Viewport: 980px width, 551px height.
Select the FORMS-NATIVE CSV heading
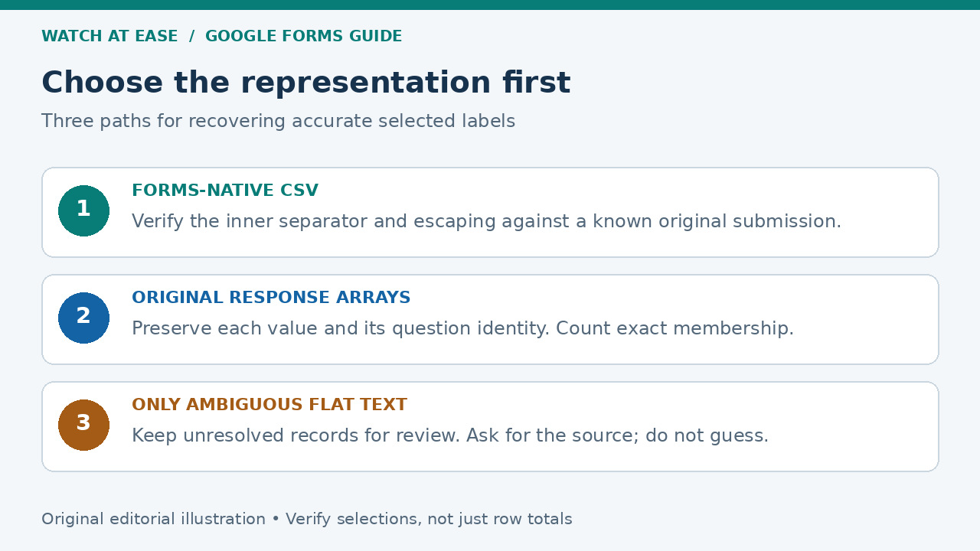(x=225, y=191)
